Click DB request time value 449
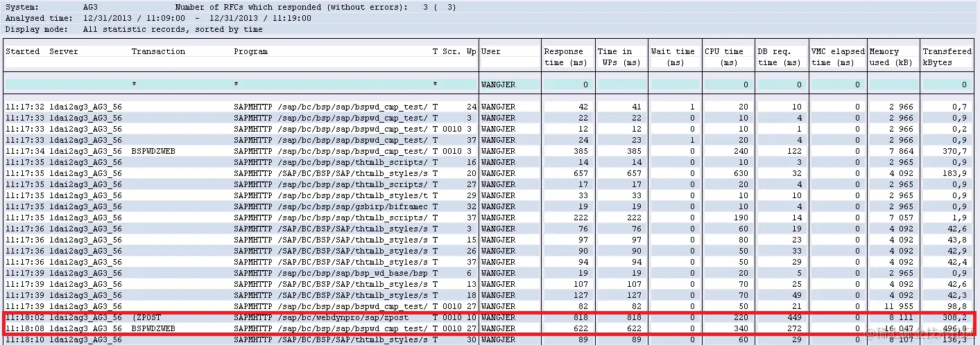 coord(793,317)
